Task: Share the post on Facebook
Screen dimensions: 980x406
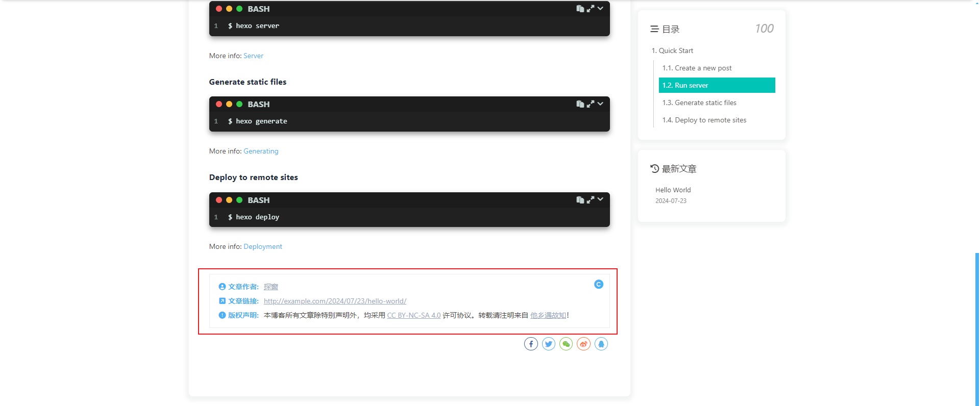Action: click(531, 344)
